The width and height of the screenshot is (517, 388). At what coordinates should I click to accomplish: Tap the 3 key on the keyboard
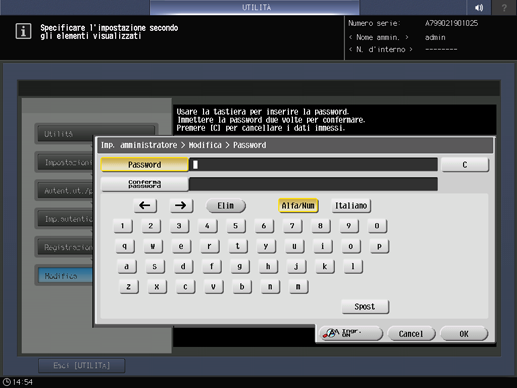pyautogui.click(x=179, y=226)
